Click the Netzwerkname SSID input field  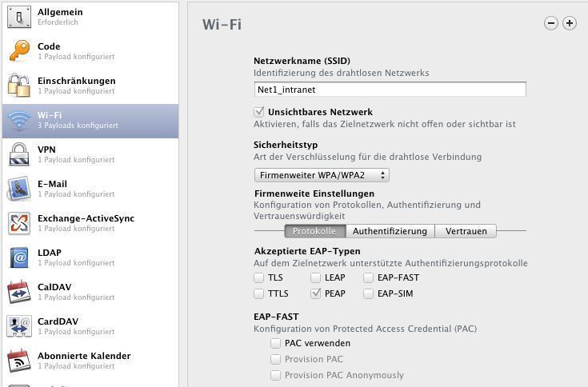[x=390, y=90]
